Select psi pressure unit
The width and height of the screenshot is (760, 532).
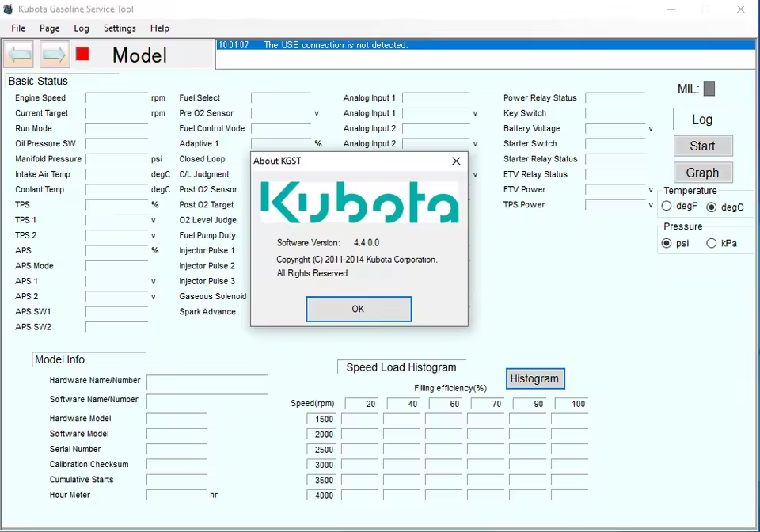667,243
